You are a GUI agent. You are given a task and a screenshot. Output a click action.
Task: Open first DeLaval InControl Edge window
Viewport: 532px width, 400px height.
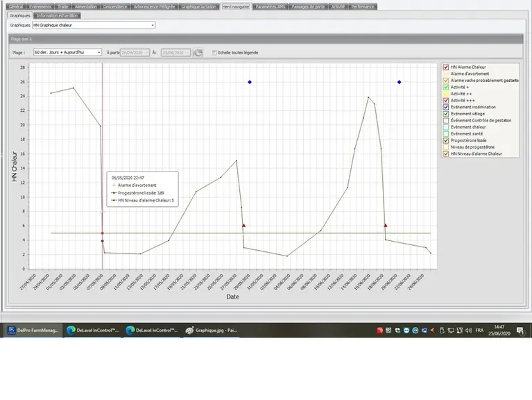coord(93,330)
